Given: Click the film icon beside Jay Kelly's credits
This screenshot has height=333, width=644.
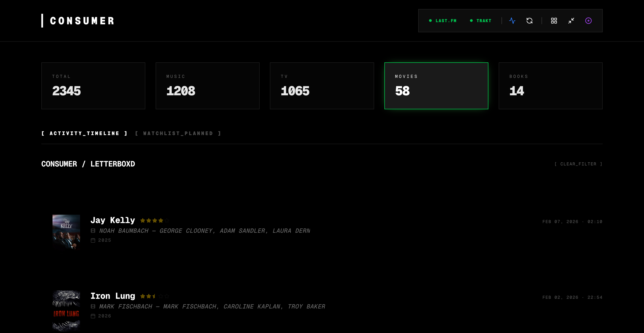Looking at the screenshot, I should (x=93, y=231).
